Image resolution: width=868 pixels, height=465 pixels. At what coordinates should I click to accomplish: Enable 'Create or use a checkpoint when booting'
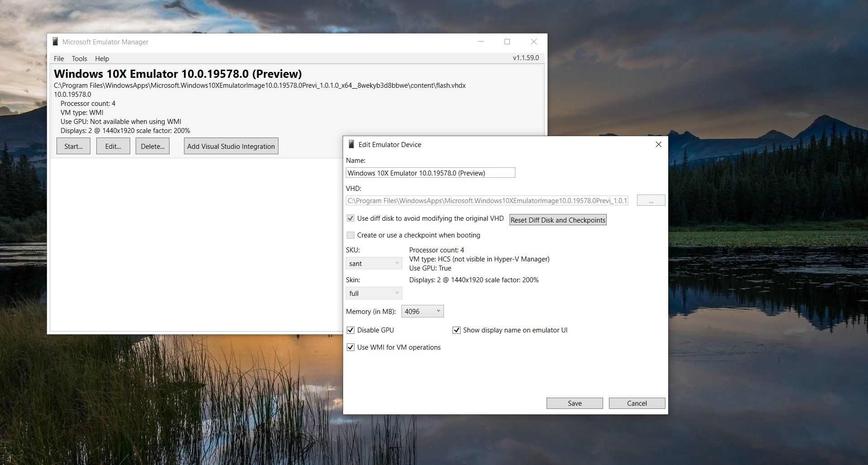(x=350, y=235)
